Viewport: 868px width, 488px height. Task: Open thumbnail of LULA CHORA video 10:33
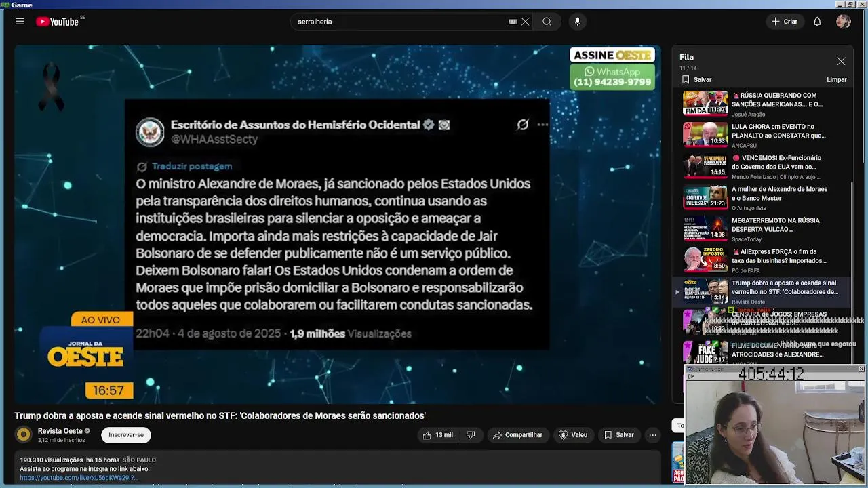pyautogui.click(x=705, y=134)
